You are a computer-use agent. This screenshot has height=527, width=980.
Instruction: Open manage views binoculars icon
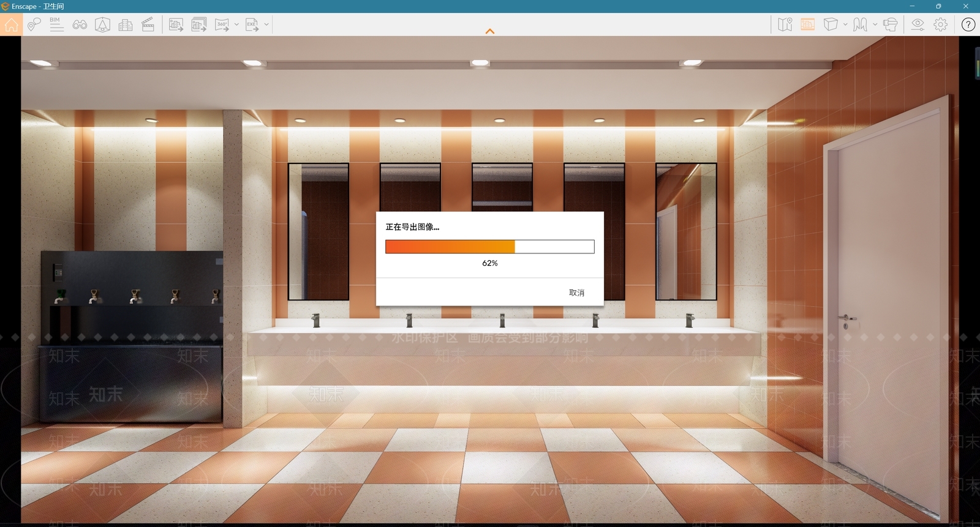click(x=80, y=24)
